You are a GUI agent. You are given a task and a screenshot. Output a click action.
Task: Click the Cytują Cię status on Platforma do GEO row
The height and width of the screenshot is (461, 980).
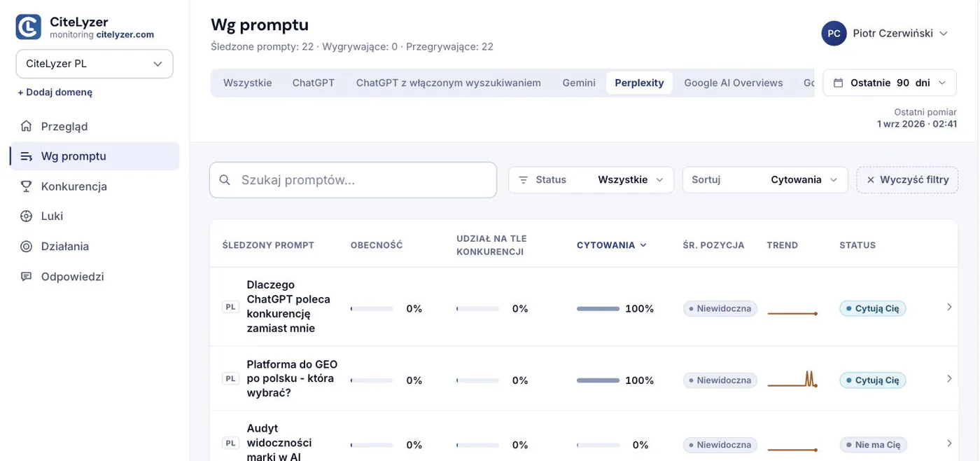tap(873, 380)
